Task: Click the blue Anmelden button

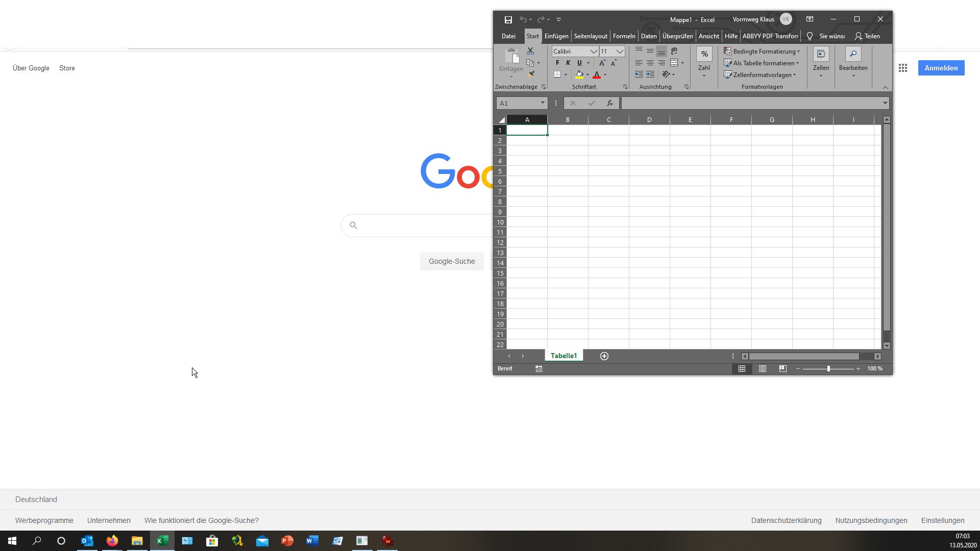Action: [941, 68]
